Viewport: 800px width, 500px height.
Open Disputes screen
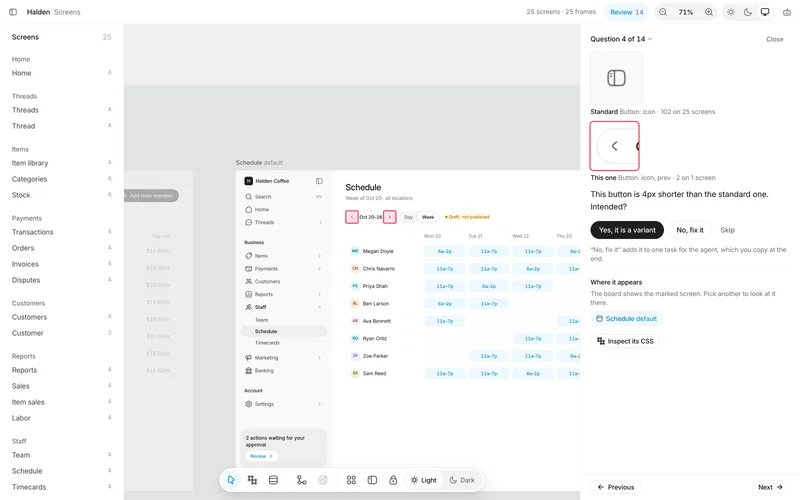click(61, 280)
